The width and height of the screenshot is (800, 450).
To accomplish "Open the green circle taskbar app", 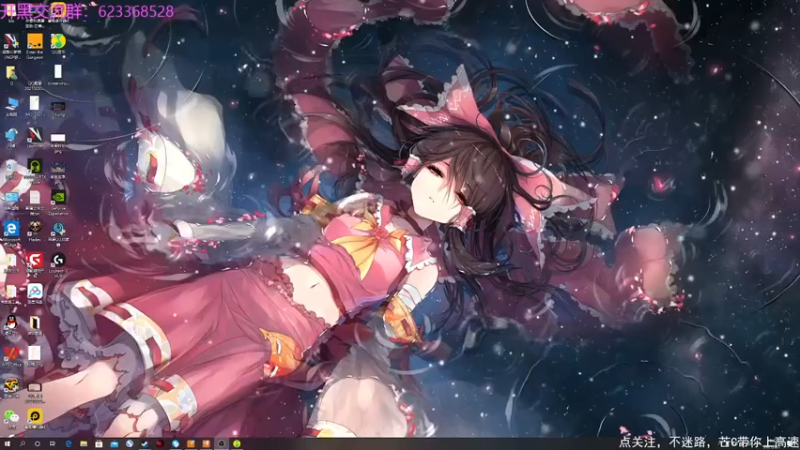I will (237, 444).
